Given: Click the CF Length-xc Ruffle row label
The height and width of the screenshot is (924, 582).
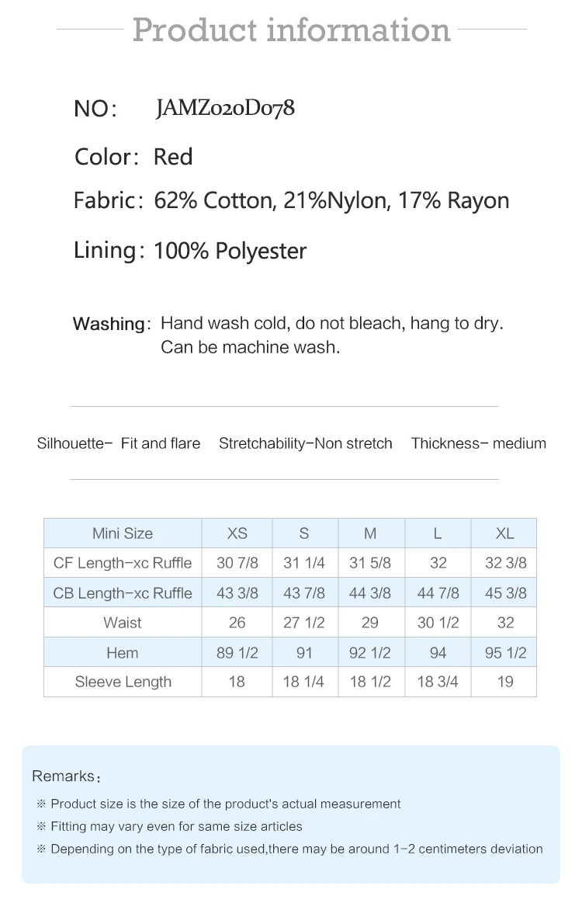Looking at the screenshot, I should coord(123,563).
